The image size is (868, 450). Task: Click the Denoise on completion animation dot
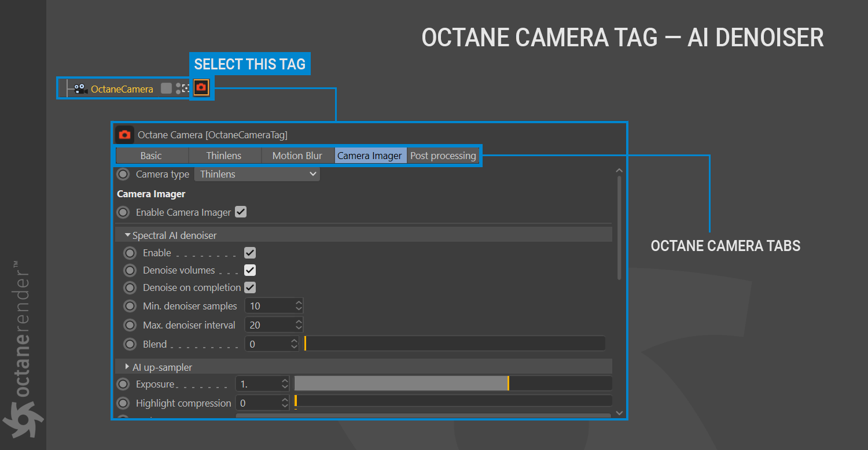click(x=130, y=287)
